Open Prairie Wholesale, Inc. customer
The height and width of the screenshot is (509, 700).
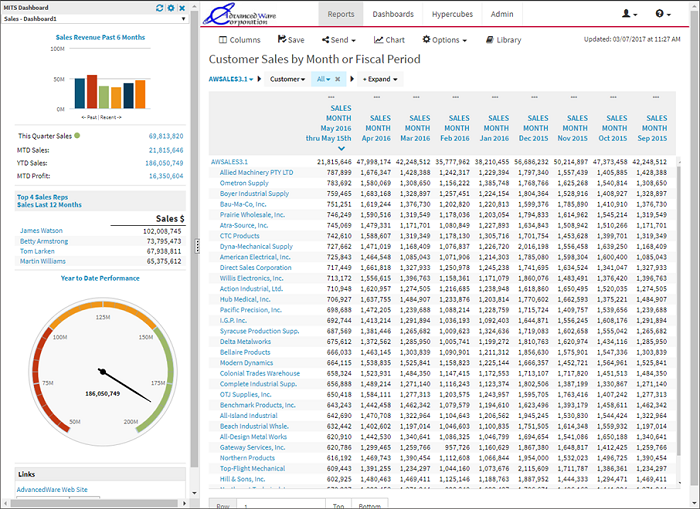tap(252, 215)
